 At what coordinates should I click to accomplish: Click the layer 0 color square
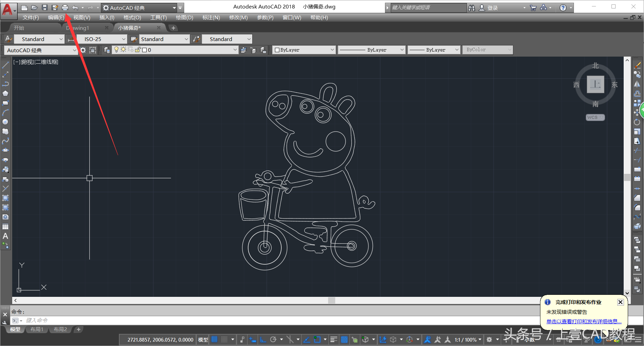pos(144,50)
